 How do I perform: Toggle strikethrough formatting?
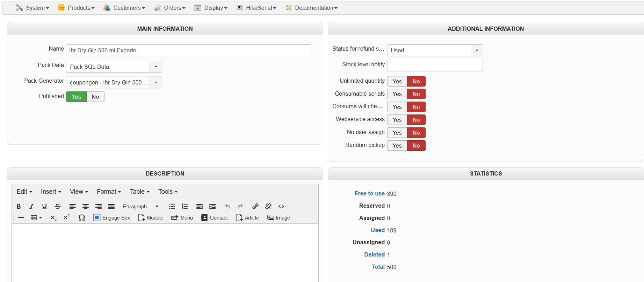(x=58, y=206)
